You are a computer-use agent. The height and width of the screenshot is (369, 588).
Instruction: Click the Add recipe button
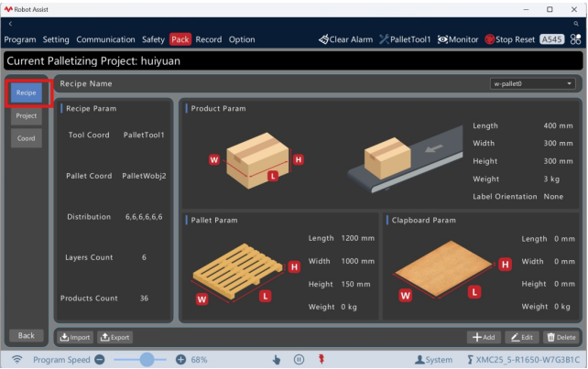(x=484, y=337)
